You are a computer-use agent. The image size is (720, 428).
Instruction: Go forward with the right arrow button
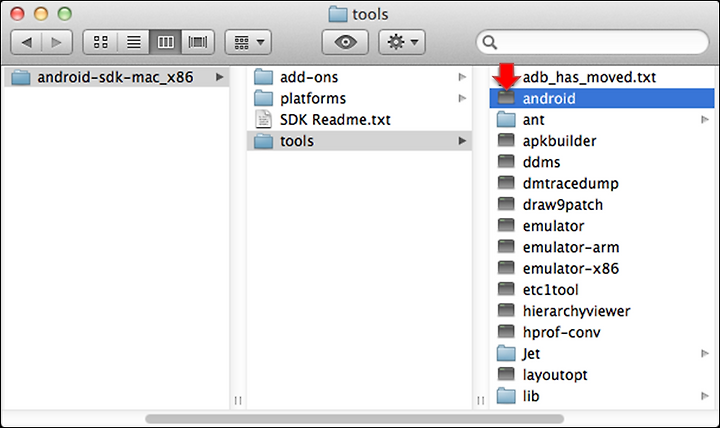[x=56, y=42]
